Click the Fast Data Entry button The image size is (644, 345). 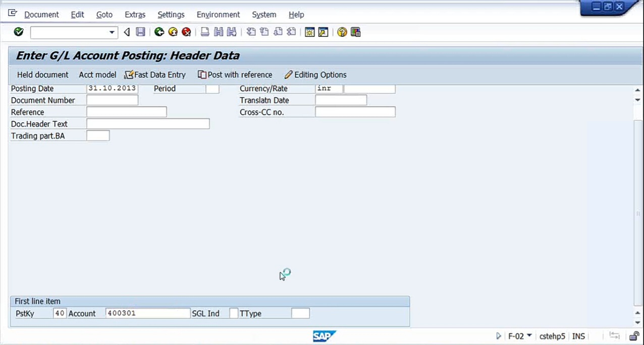(x=155, y=75)
